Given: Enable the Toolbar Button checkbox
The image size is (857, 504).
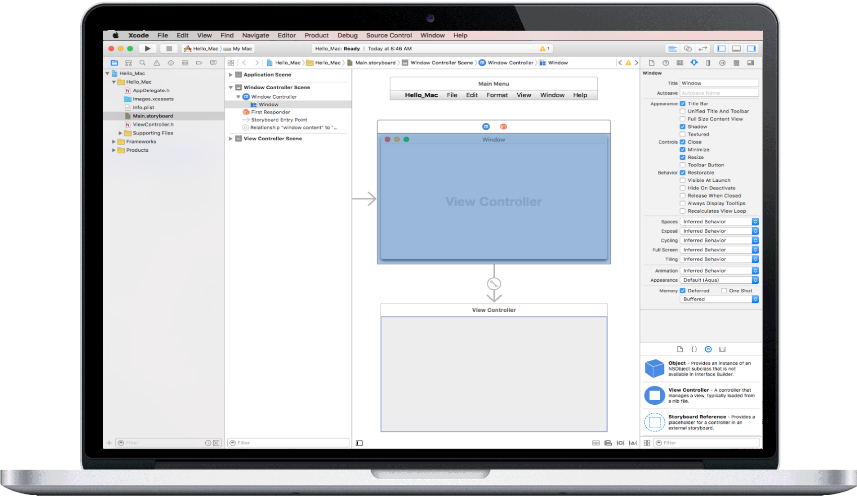Looking at the screenshot, I should coord(683,165).
